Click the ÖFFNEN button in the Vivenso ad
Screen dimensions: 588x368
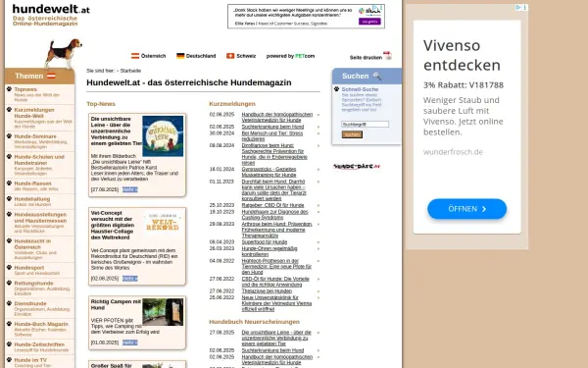(466, 209)
